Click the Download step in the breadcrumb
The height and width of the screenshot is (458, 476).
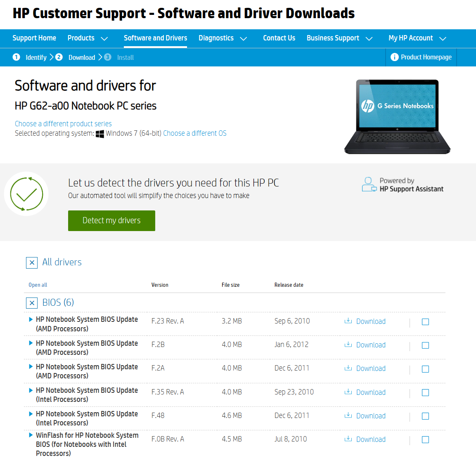pos(82,58)
